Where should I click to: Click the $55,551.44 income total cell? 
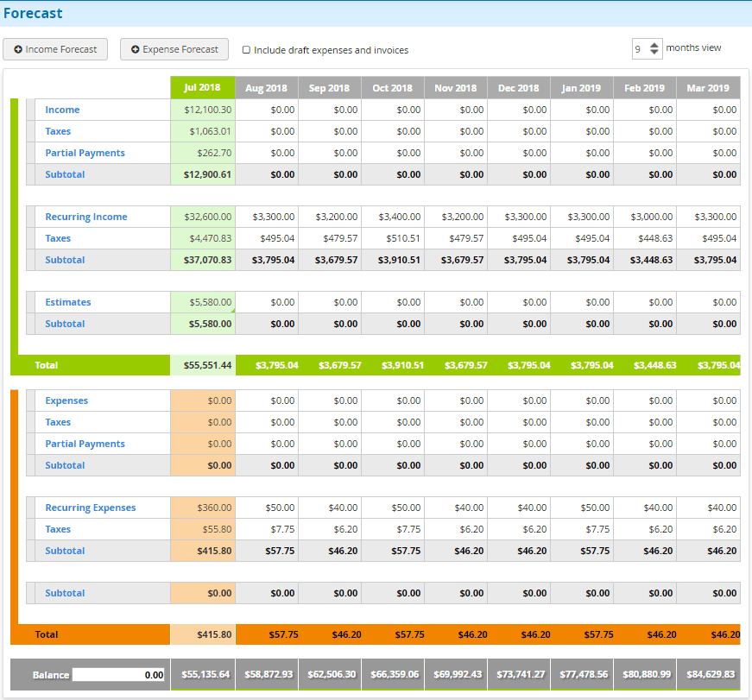(203, 365)
